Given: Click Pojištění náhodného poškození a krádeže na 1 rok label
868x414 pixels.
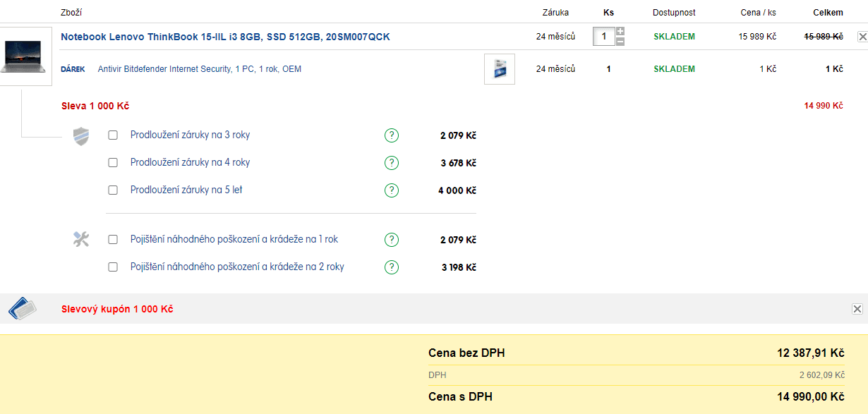Looking at the screenshot, I should pyautogui.click(x=234, y=239).
